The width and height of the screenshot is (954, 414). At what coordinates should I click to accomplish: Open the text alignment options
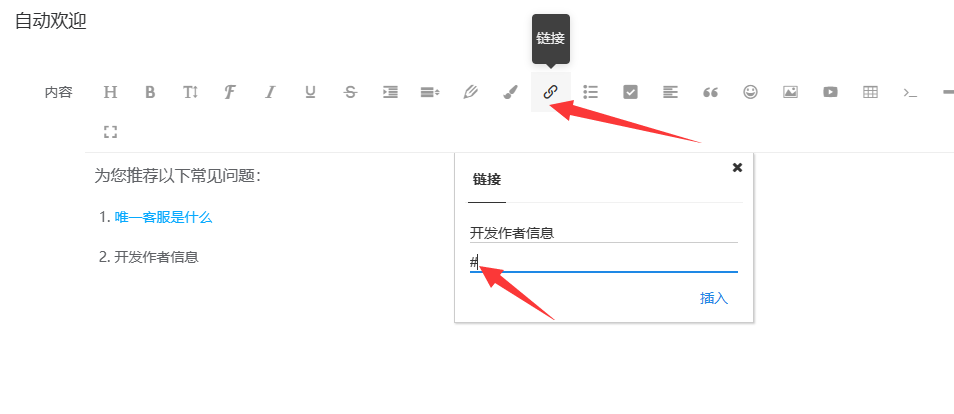670,92
